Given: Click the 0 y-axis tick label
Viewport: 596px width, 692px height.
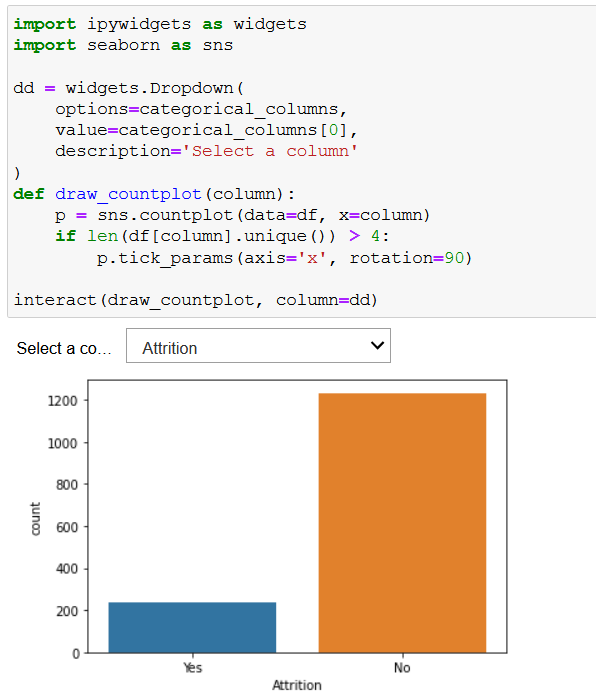Looking at the screenshot, I should [76, 654].
